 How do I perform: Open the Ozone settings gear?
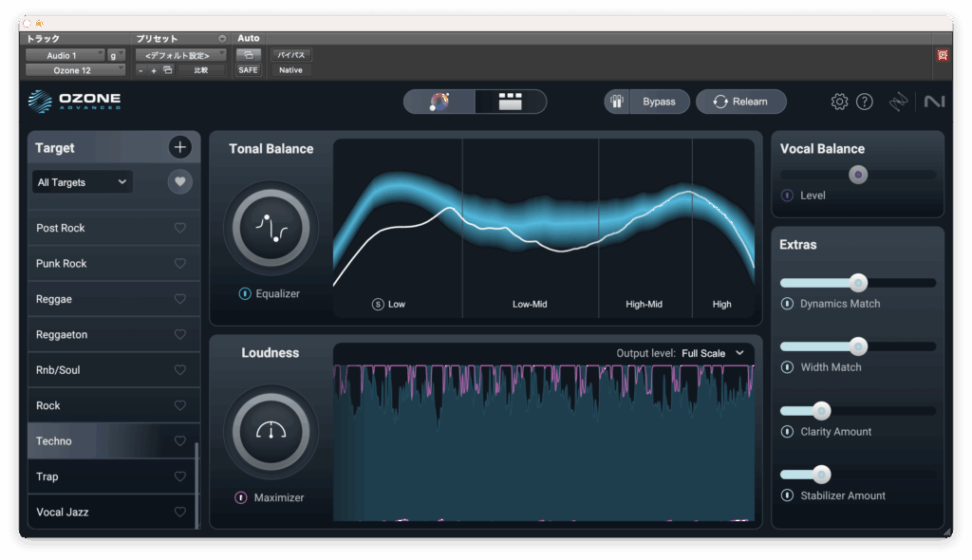[x=839, y=102]
